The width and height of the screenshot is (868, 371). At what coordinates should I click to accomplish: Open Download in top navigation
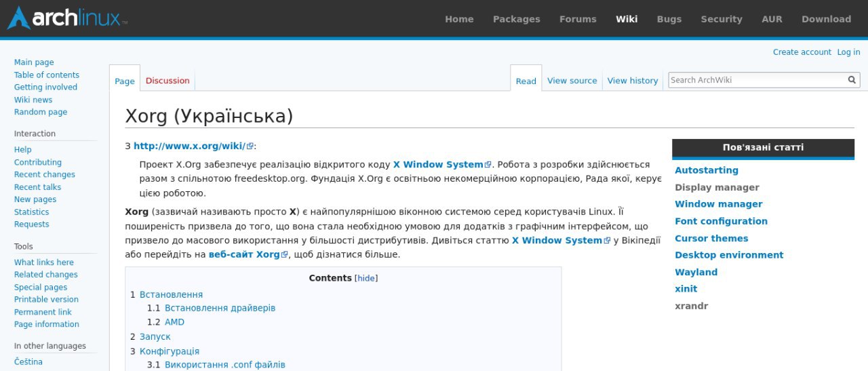[x=826, y=19]
